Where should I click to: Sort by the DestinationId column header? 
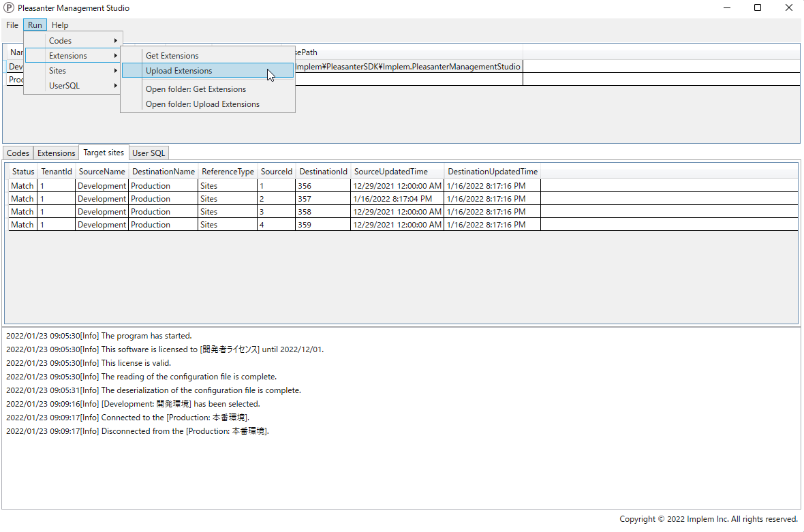[323, 172]
